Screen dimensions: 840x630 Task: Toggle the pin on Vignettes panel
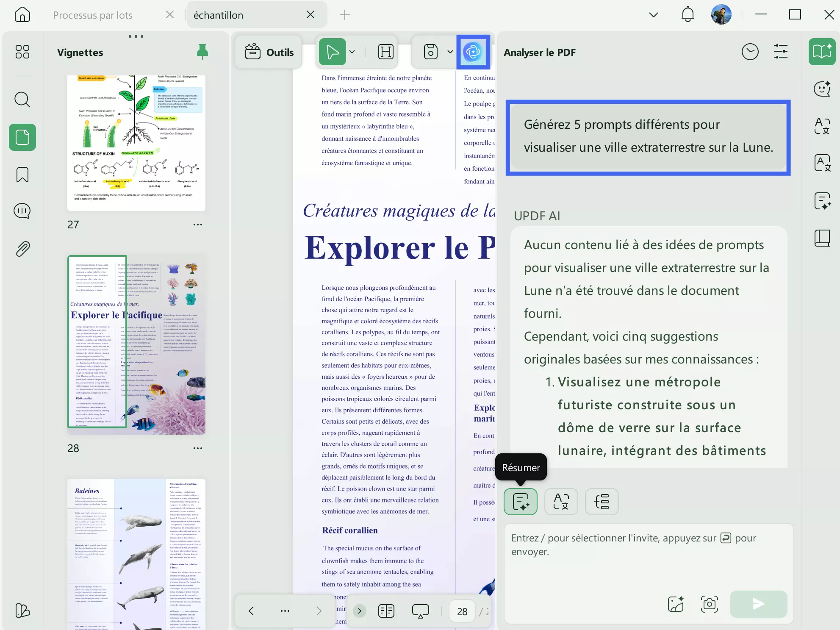[202, 52]
